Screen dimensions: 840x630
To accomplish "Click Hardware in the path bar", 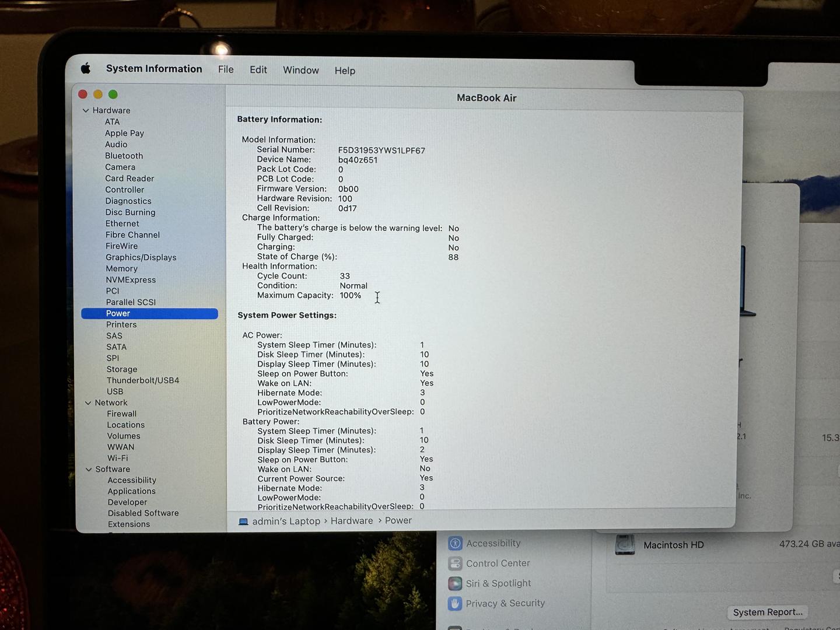I will click(352, 521).
